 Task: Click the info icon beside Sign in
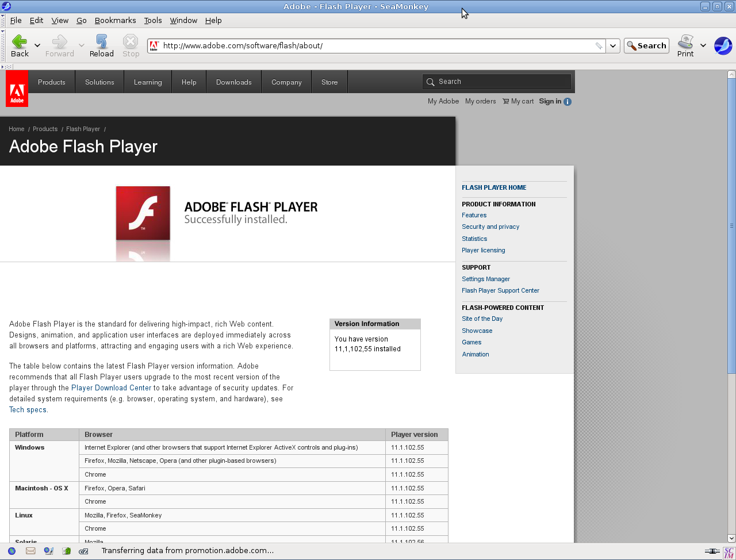pos(568,102)
